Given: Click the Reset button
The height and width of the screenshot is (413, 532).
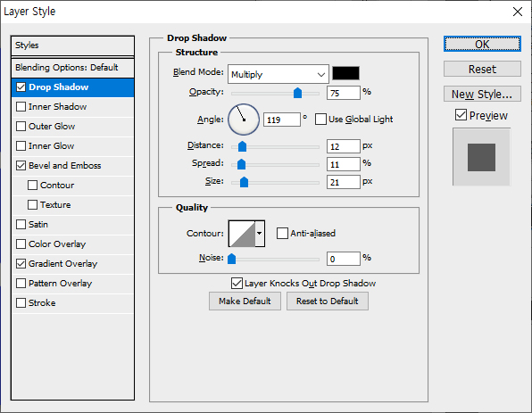Looking at the screenshot, I should (x=482, y=69).
